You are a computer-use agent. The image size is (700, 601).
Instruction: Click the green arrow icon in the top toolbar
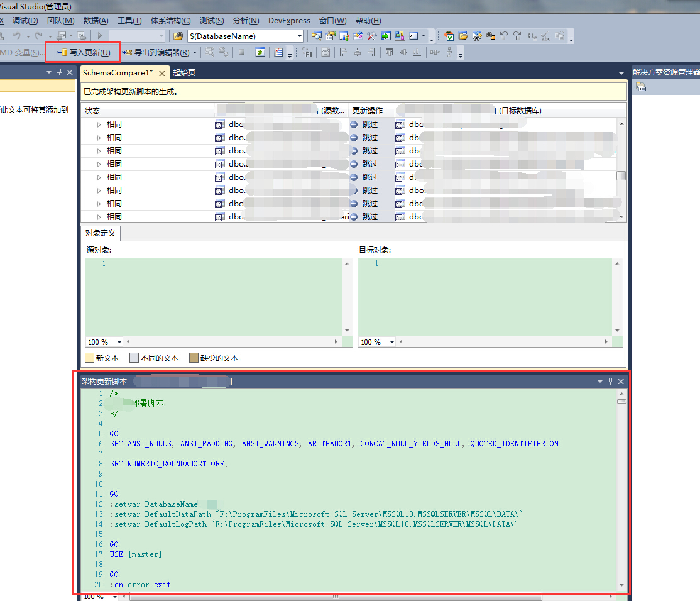tap(385, 36)
